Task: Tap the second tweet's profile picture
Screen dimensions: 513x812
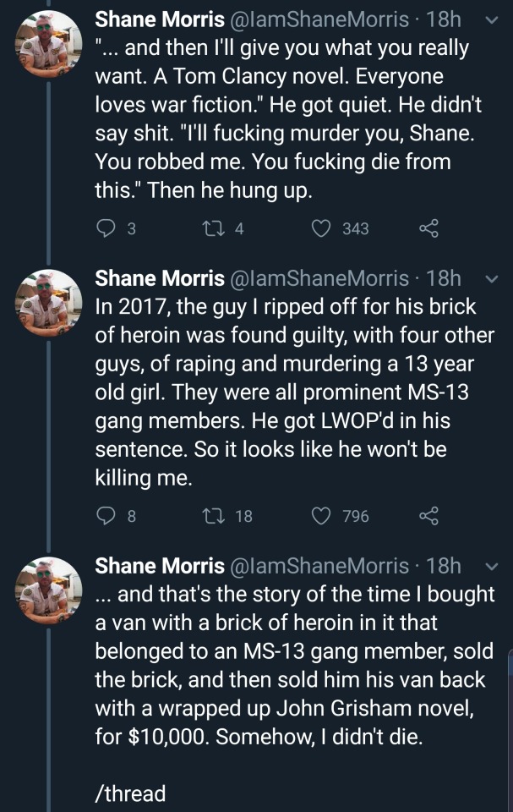Action: click(x=49, y=302)
